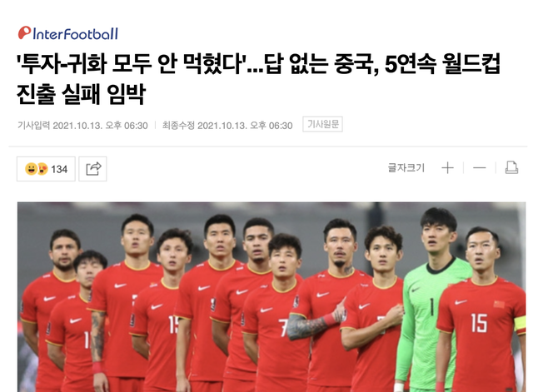Click the second headline line 진출 실패 임박

coord(82,94)
